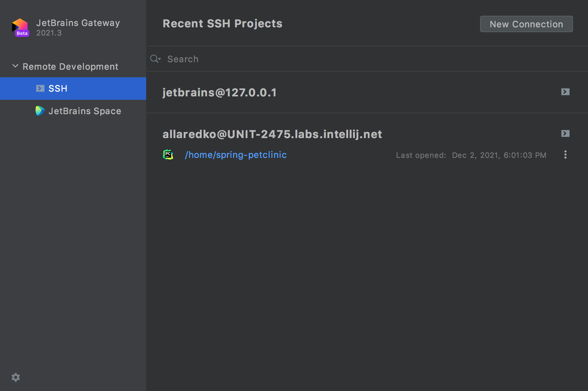Open search options from the magnifier dropdown

(155, 59)
